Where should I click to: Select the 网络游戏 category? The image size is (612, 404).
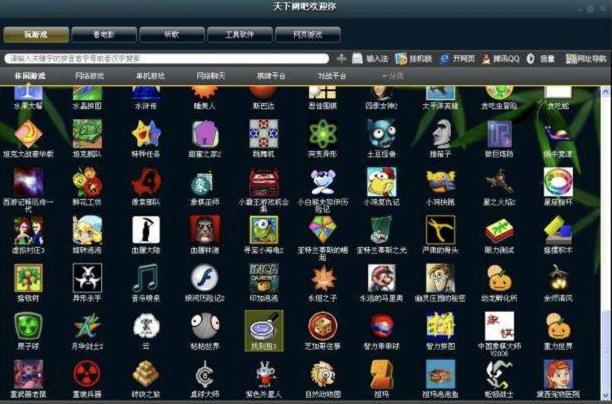pos(89,76)
